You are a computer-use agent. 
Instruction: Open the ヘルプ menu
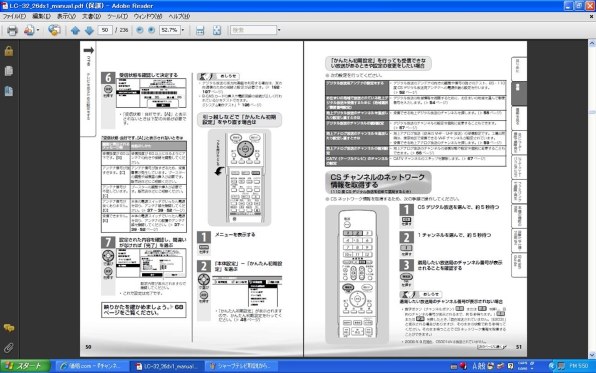(179, 16)
